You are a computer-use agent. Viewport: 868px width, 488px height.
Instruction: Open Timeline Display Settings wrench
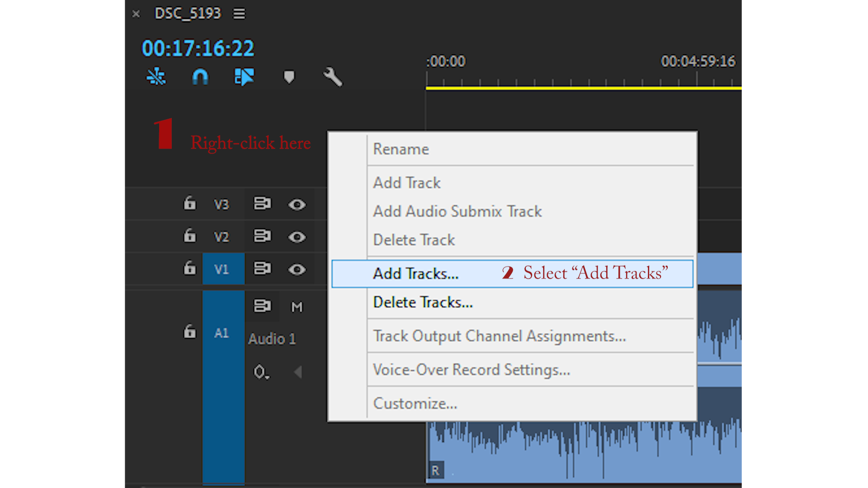pyautogui.click(x=333, y=77)
